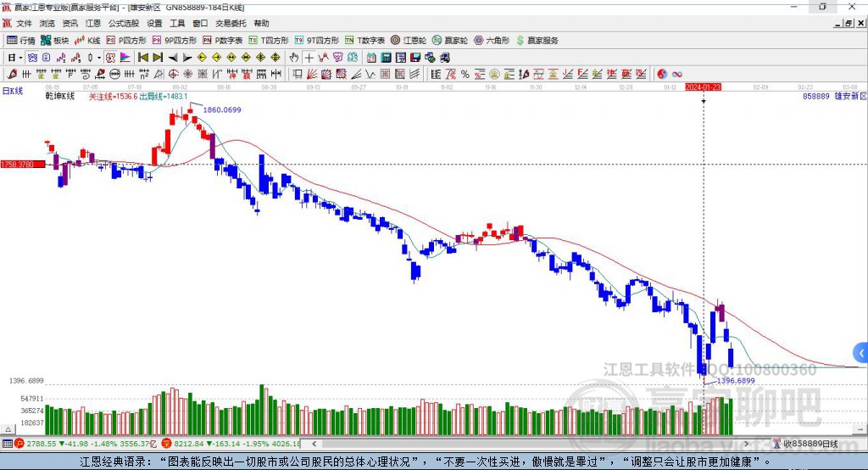Click the blue infinity symbol icon

pyautogui.click(x=677, y=75)
